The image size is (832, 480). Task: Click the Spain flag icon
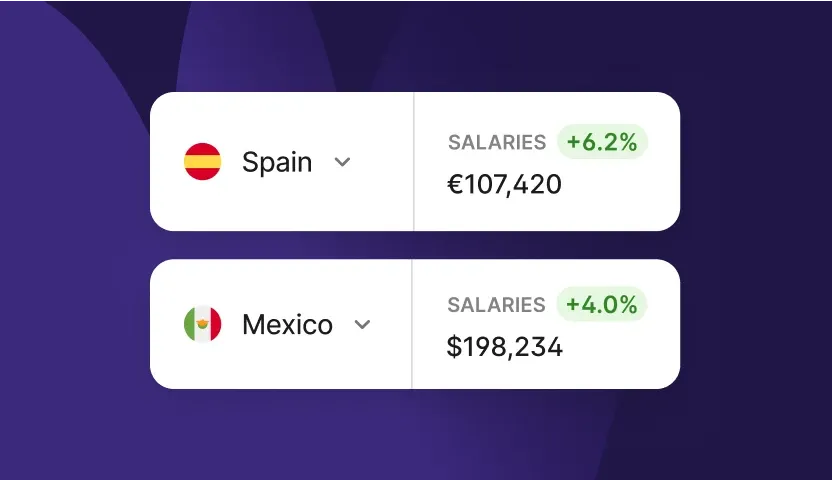coord(202,162)
